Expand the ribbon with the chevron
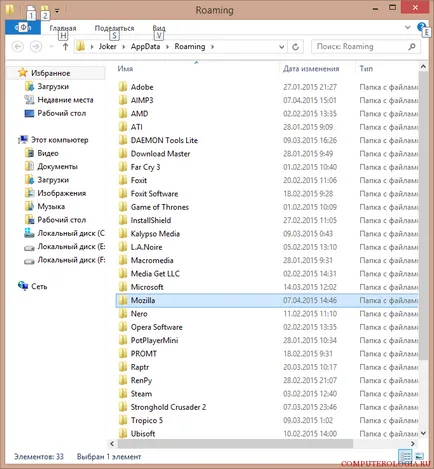The height and width of the screenshot is (469, 434). pyautogui.click(x=408, y=27)
